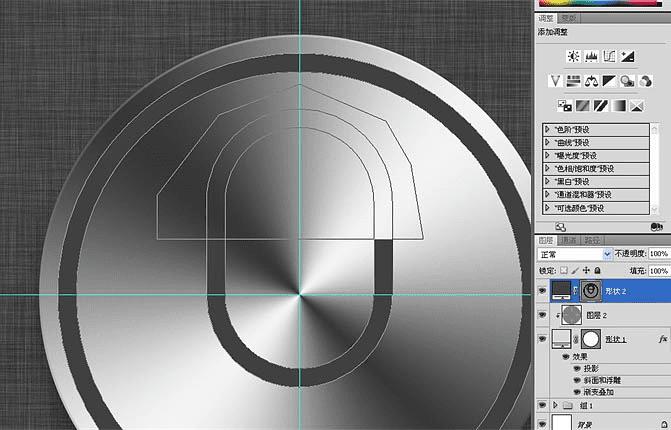Add a Gradient Map adjustment
Viewport: 671px width, 430px height.
point(618,106)
